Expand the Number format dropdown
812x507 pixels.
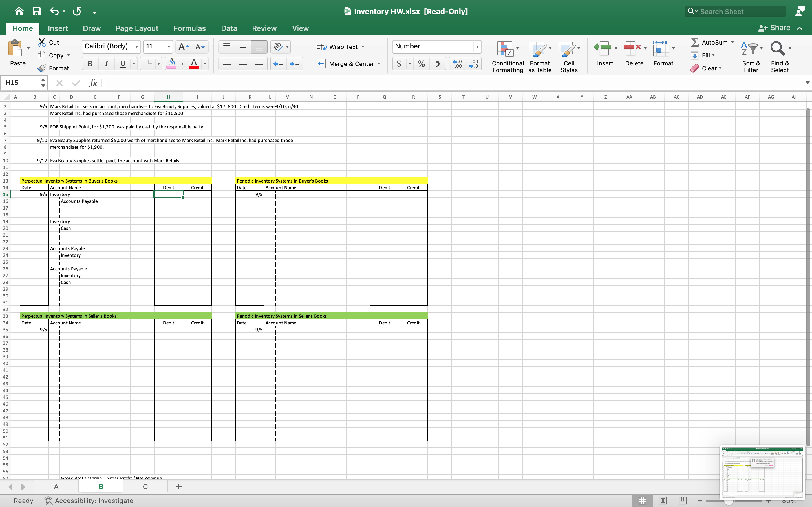tap(477, 46)
